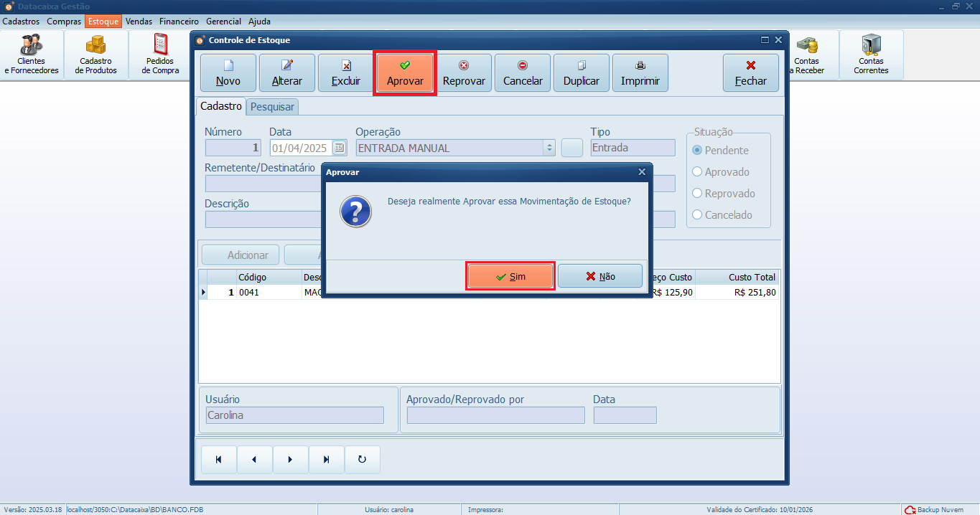Click the Backup Nuvem status indicator

(935, 509)
